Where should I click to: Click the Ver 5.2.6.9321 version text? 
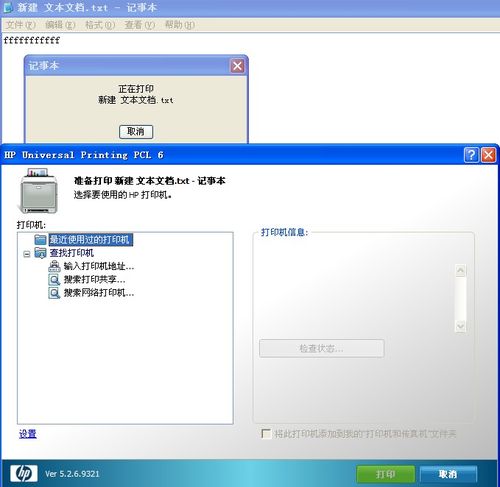[72, 474]
